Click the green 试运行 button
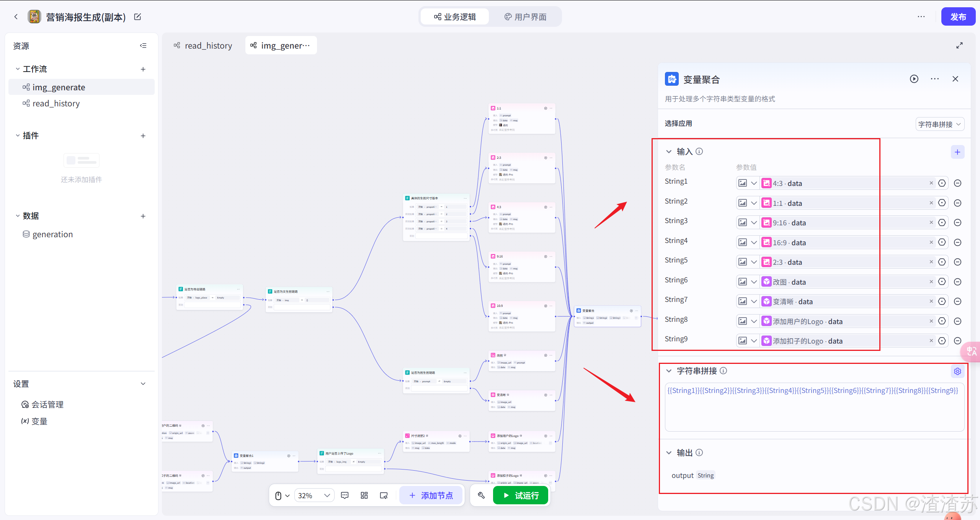Image resolution: width=980 pixels, height=520 pixels. tap(521, 496)
